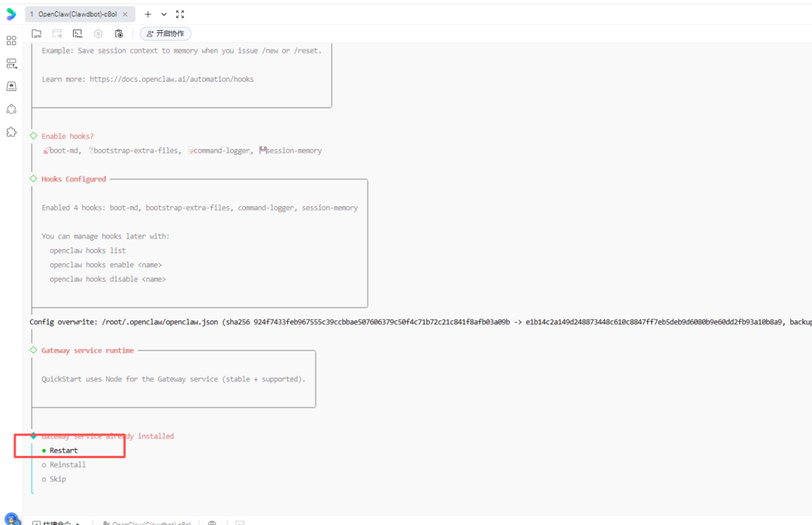The width and height of the screenshot is (812, 525).
Task: Open the clipboard recording icon
Action: pos(119,34)
